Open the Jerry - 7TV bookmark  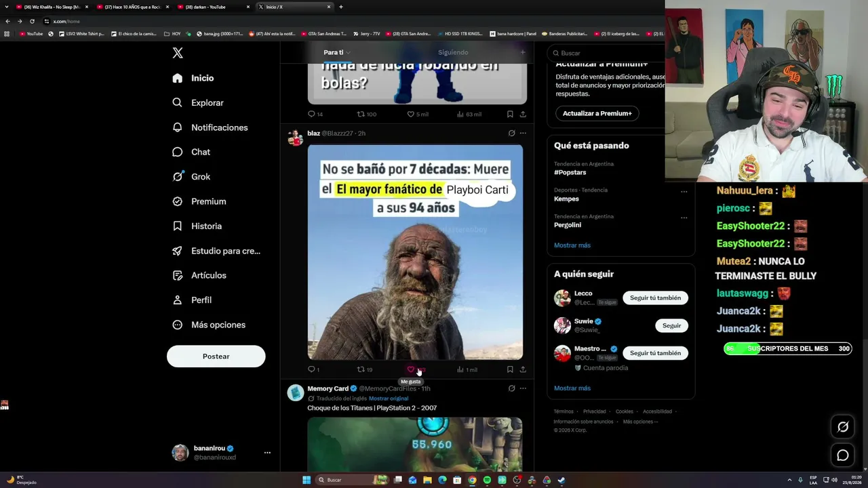click(367, 33)
